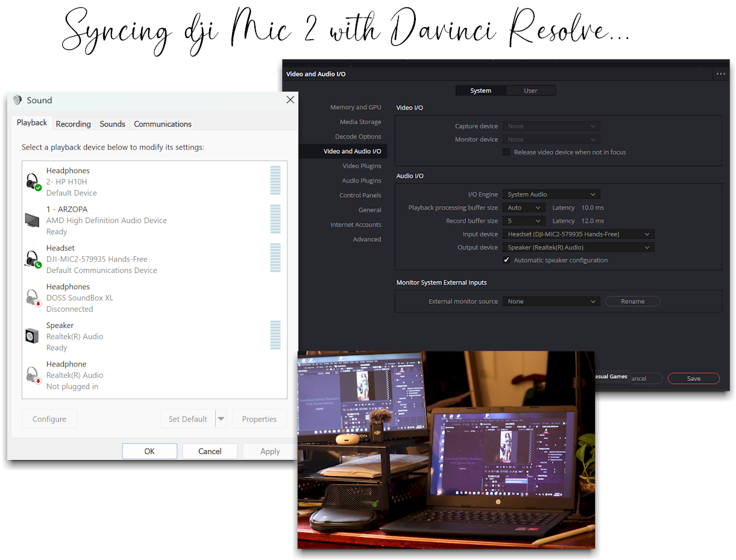This screenshot has height=560, width=736.
Task: Open Internet Accounts section
Action: pos(356,224)
